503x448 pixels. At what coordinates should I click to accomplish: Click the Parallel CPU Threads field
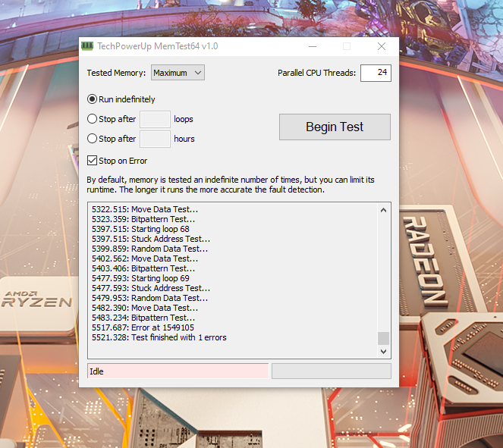coord(376,73)
